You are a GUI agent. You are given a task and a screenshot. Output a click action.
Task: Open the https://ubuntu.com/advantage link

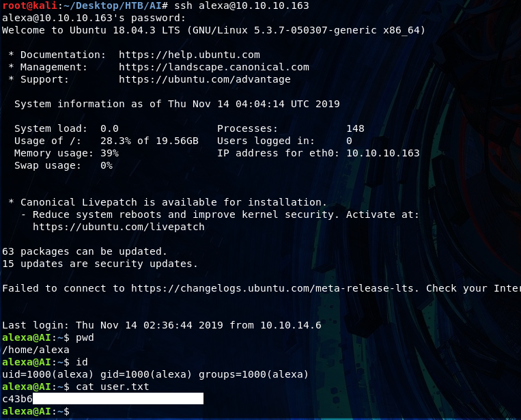(205, 79)
